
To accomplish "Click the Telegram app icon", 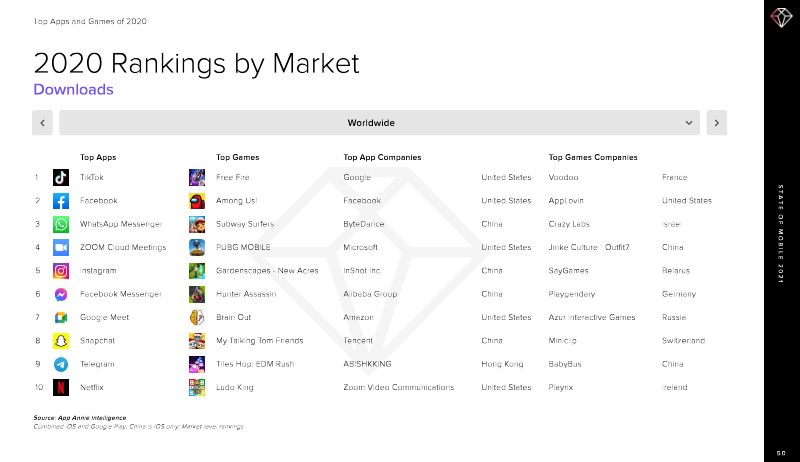I will point(61,364).
